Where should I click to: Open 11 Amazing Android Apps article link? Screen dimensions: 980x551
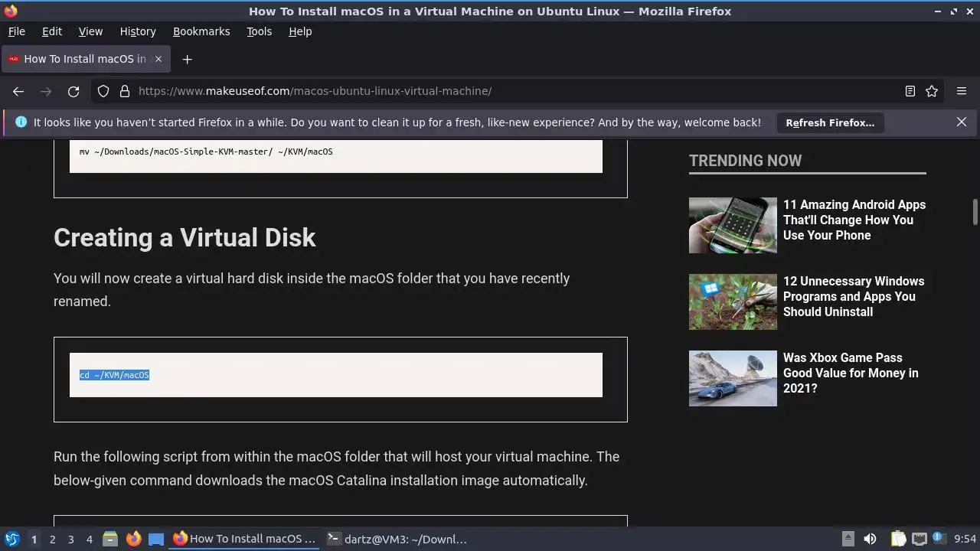click(x=854, y=220)
